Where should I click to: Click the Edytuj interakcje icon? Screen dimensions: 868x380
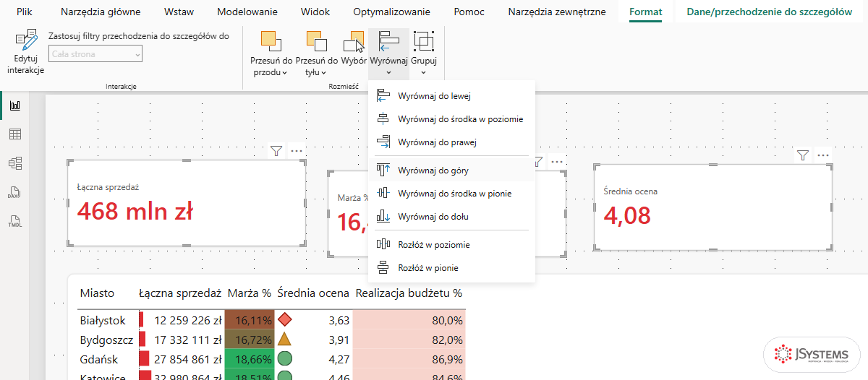click(26, 40)
